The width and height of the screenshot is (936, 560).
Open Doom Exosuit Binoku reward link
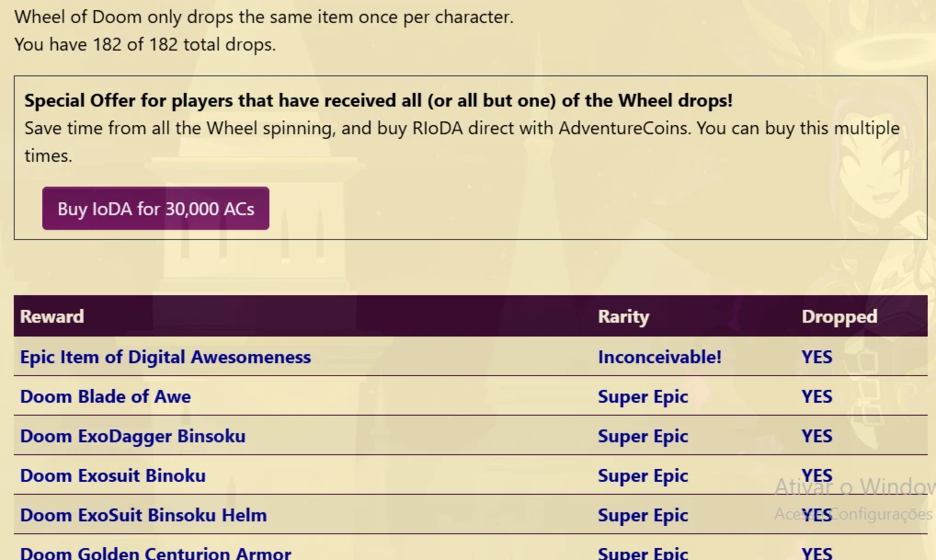point(113,475)
